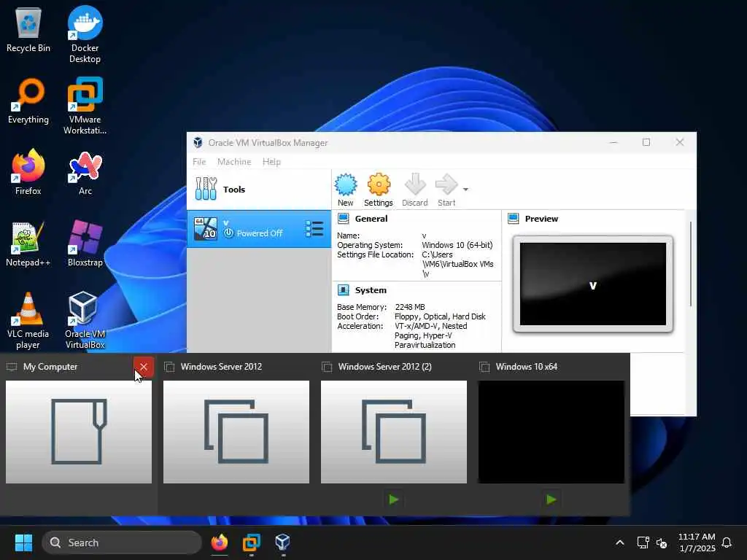Power on Windows Server 2012 (2) play button

(x=393, y=499)
